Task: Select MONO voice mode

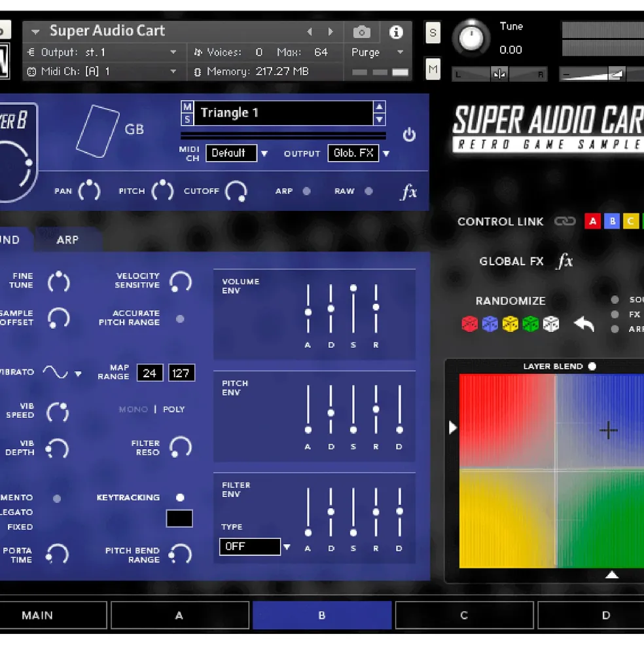Action: [134, 409]
